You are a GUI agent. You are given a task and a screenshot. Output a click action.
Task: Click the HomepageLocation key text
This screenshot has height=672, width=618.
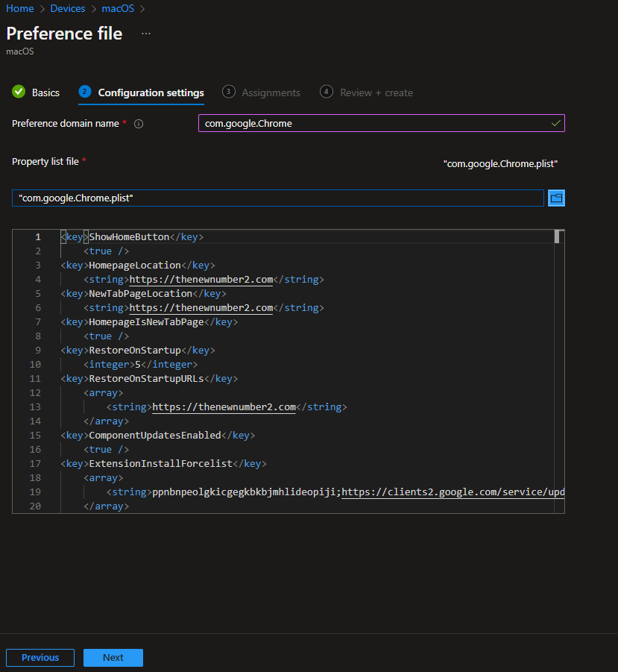tap(135, 266)
